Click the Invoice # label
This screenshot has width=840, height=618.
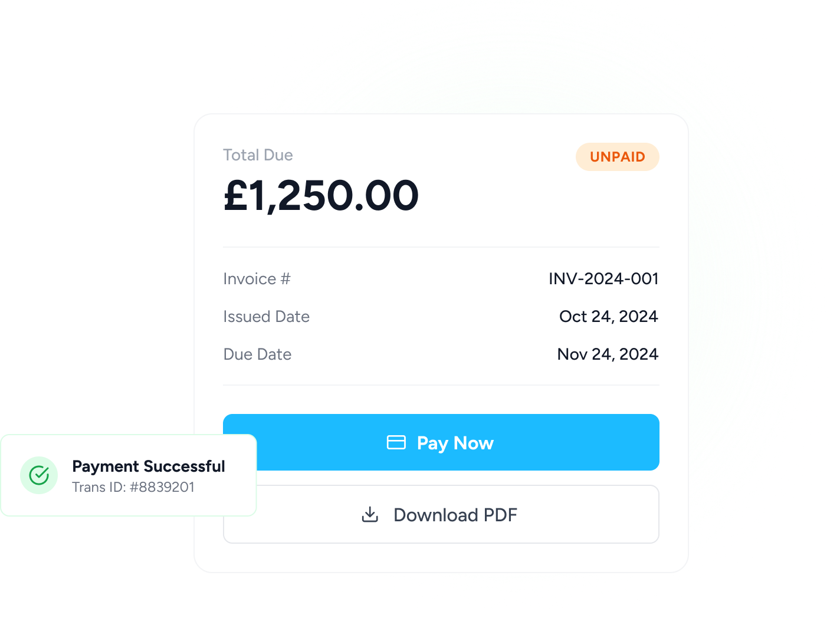(x=257, y=279)
